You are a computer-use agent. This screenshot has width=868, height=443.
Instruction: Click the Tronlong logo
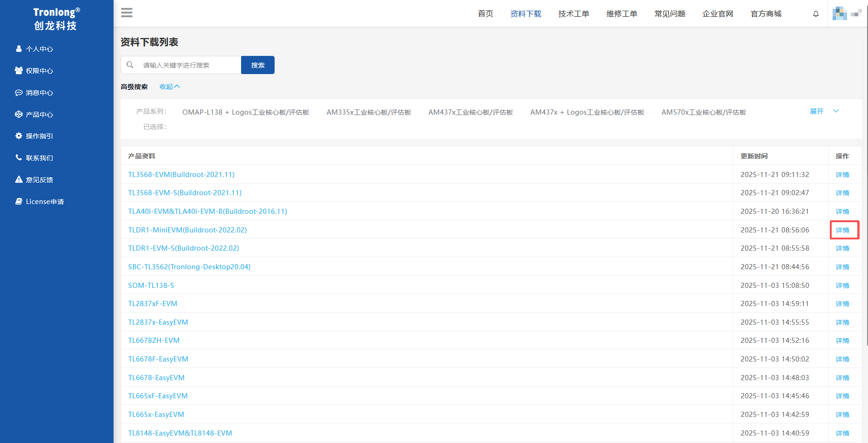[x=56, y=19]
